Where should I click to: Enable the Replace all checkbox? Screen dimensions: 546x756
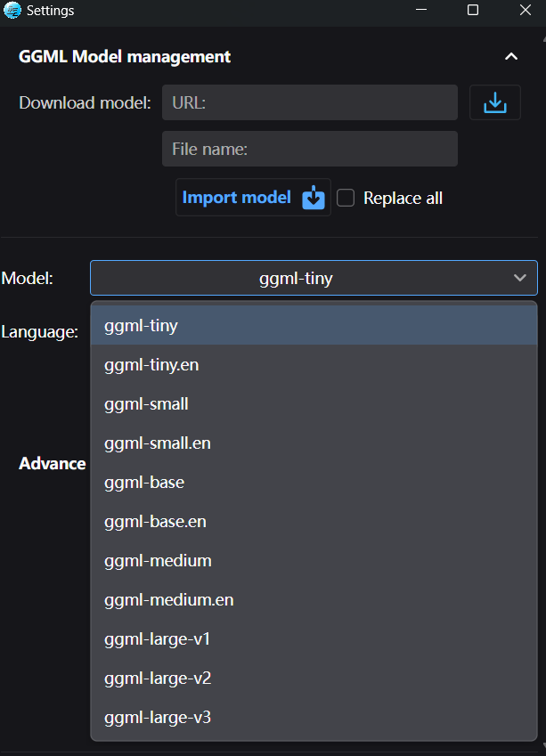tap(346, 198)
